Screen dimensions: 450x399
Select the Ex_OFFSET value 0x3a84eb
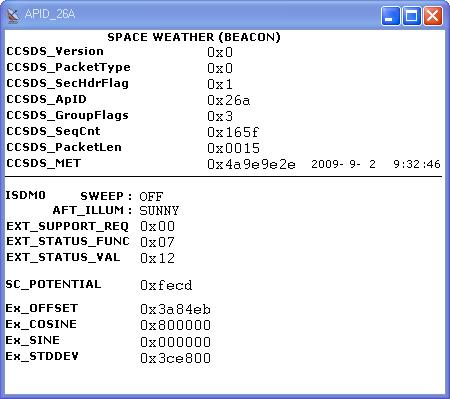tap(175, 309)
